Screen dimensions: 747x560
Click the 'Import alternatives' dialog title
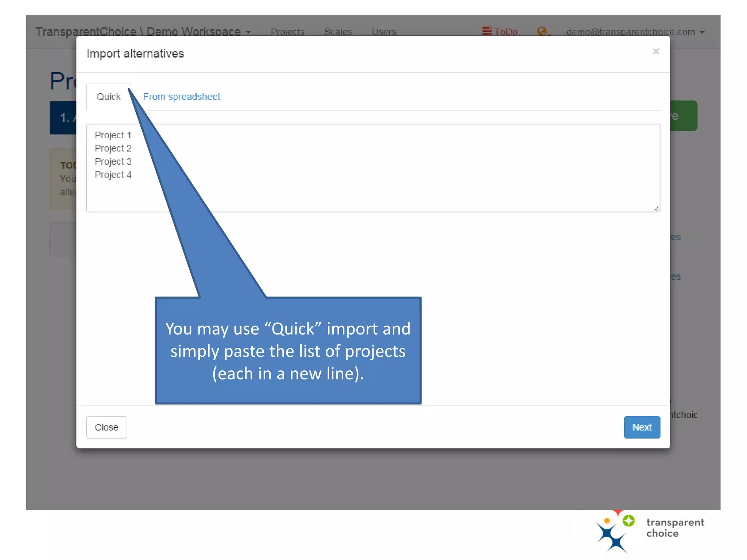click(x=135, y=54)
